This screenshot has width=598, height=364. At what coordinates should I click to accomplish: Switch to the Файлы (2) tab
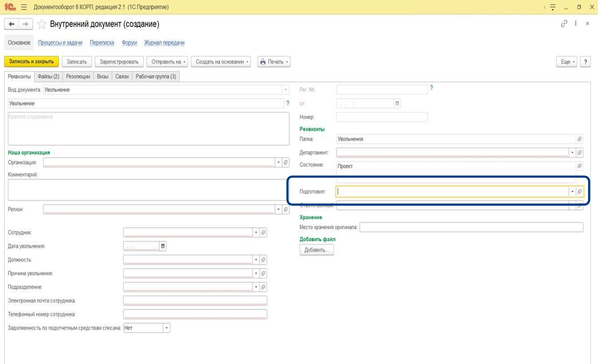49,76
